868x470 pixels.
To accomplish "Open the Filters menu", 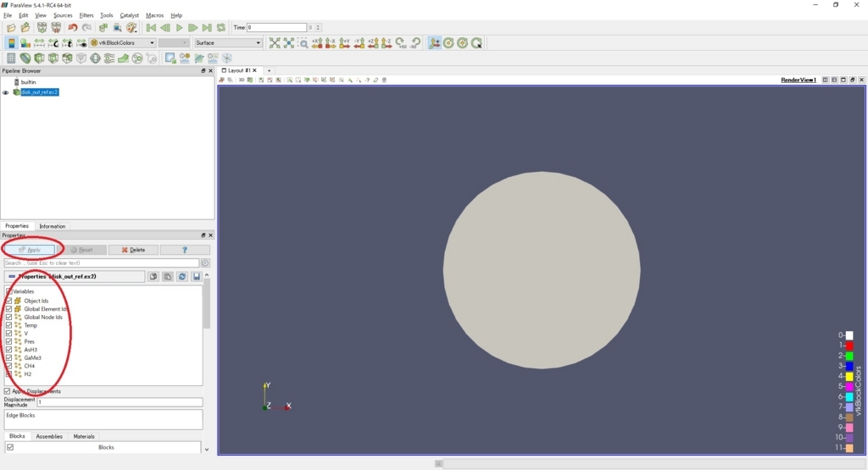I will click(86, 15).
